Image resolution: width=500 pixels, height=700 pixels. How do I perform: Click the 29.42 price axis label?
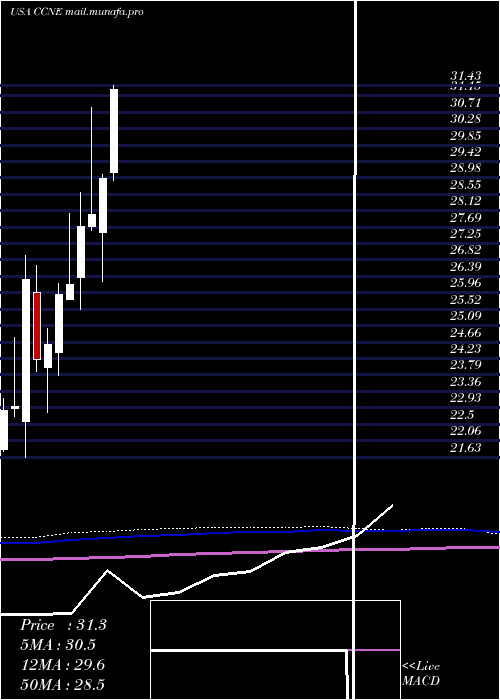tap(466, 152)
